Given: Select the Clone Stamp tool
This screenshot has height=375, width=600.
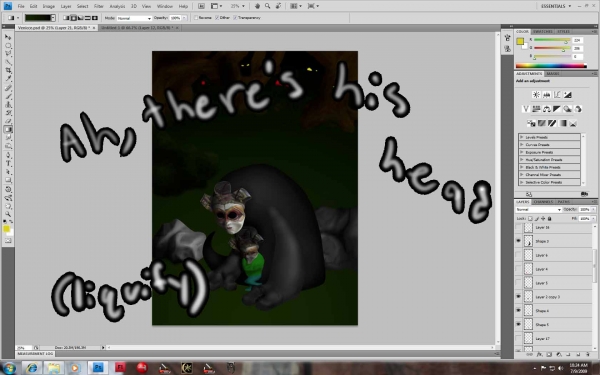Looking at the screenshot, I should coord(8,104).
